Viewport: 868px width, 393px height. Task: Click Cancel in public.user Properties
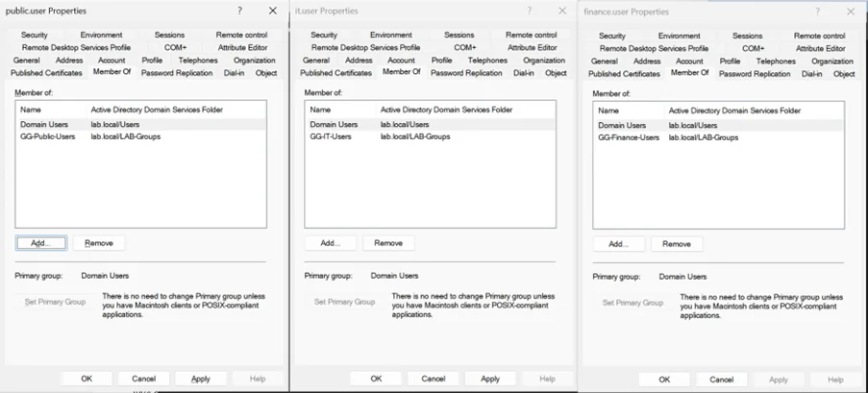coord(143,379)
